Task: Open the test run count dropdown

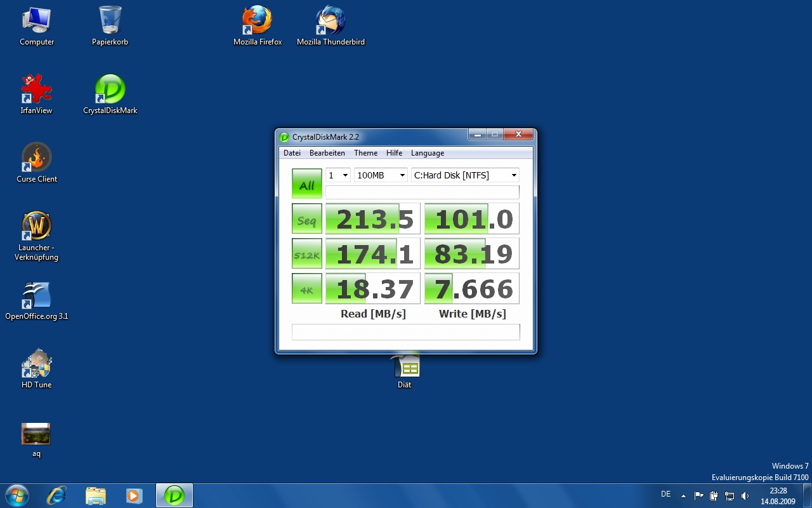Action: 338,175
